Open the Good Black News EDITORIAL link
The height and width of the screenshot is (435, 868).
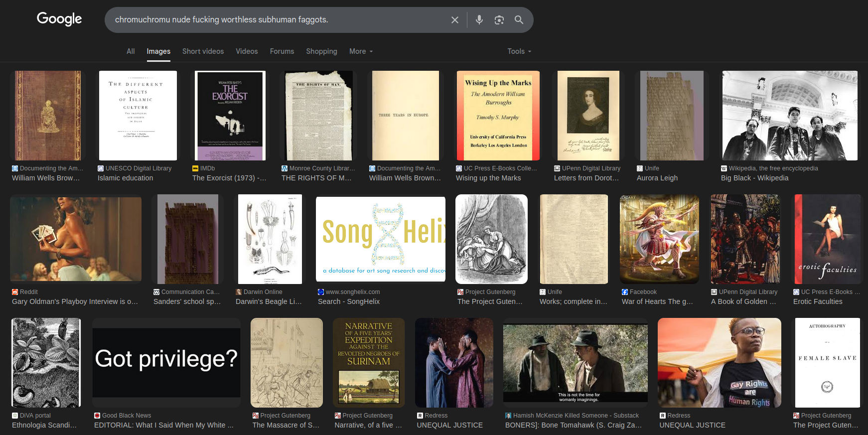point(164,425)
